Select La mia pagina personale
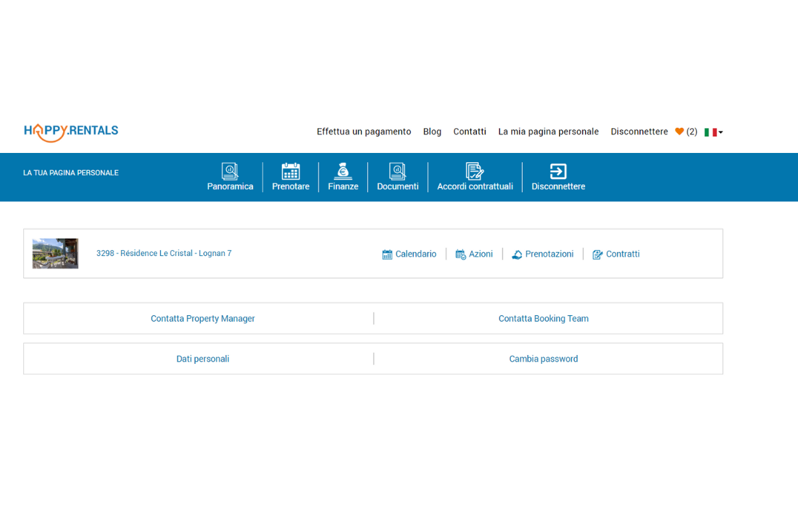 click(548, 131)
